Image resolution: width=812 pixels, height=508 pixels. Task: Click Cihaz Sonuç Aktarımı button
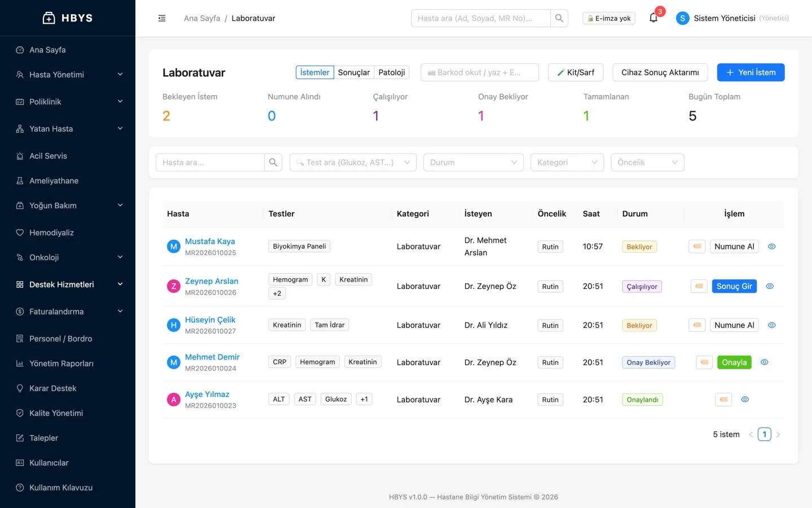pos(660,72)
